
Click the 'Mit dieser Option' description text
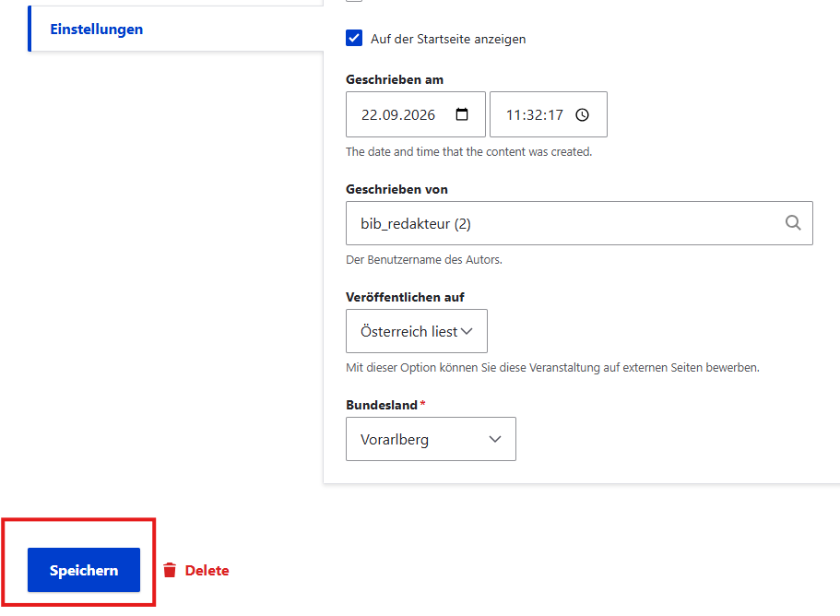coord(553,367)
